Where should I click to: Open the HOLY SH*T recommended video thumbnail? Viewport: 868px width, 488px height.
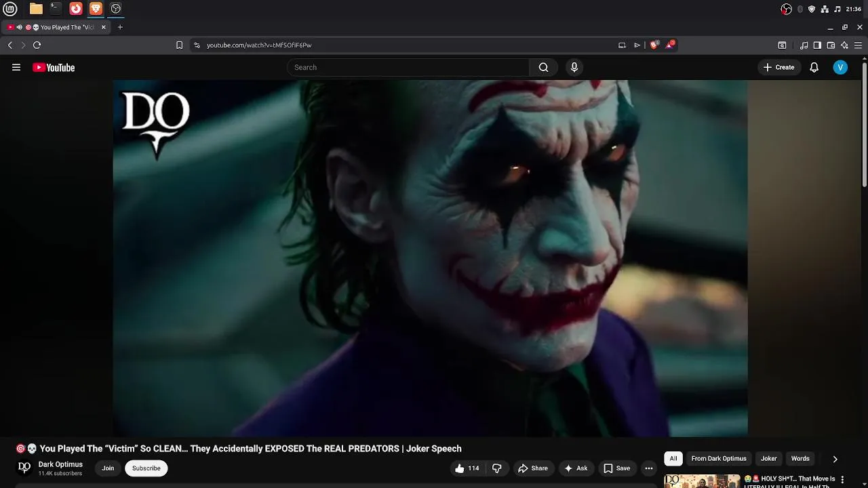(x=702, y=481)
